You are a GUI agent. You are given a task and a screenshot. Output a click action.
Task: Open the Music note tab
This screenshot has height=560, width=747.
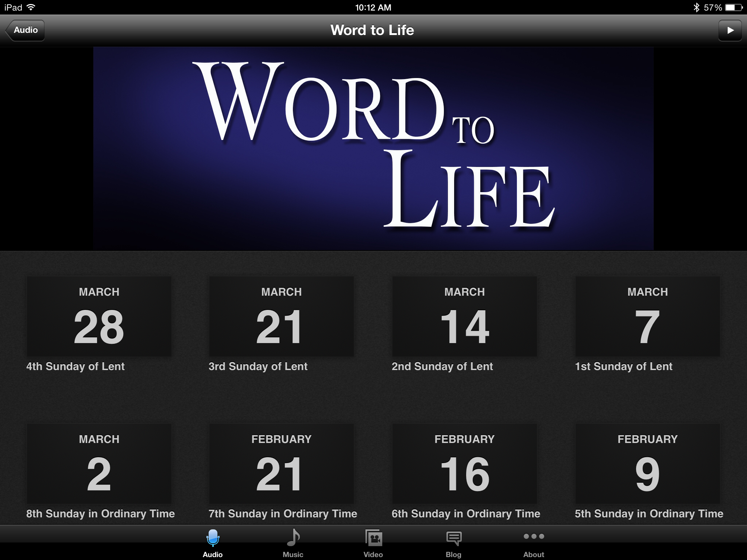coord(293,538)
